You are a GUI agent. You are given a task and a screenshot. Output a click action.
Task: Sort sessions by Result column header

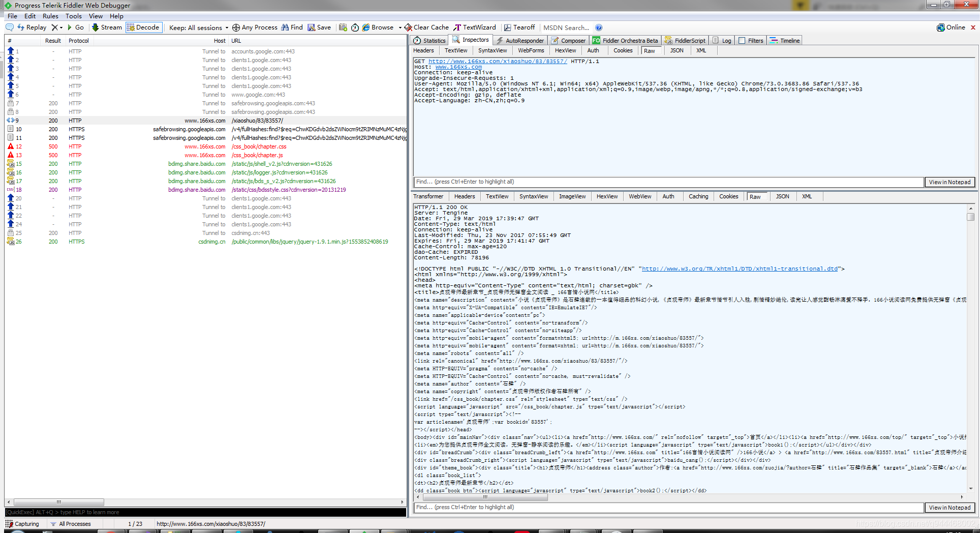pyautogui.click(x=53, y=41)
